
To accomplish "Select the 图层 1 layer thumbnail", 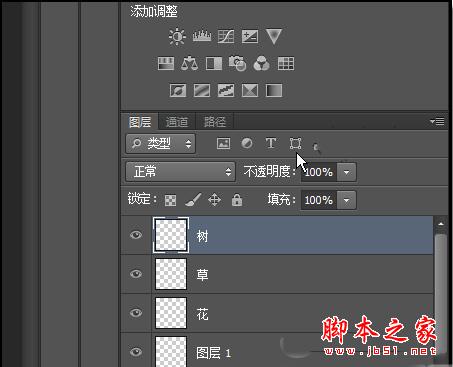I will click(x=171, y=351).
